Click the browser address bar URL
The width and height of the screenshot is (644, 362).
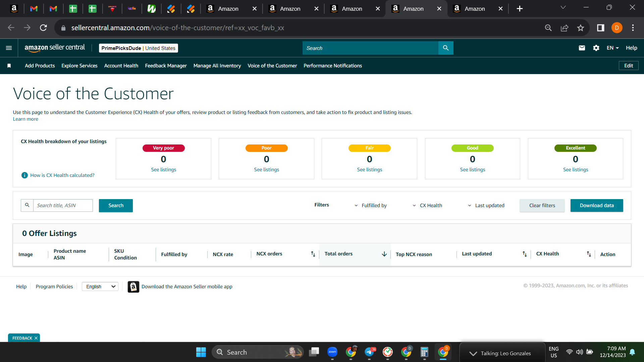click(x=177, y=28)
